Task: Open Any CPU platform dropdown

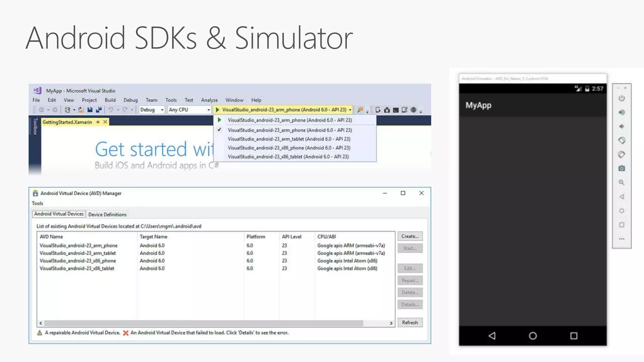Action: [208, 110]
